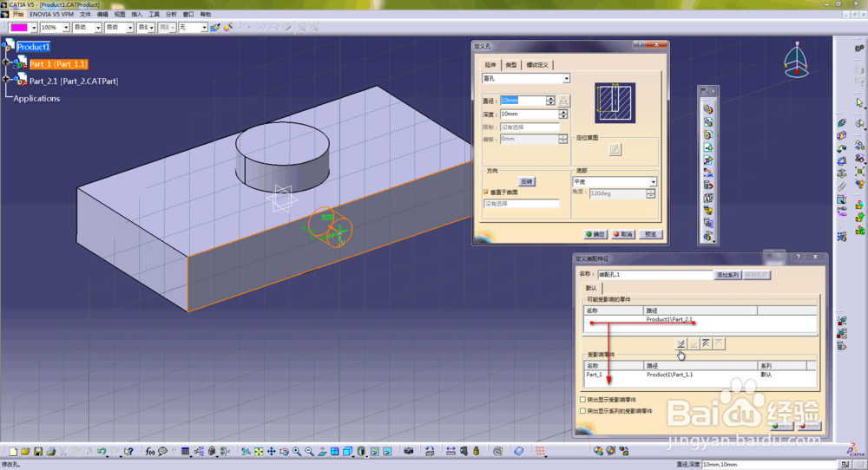Click 确定 button in hole dialog
The image size is (868, 470).
point(595,234)
